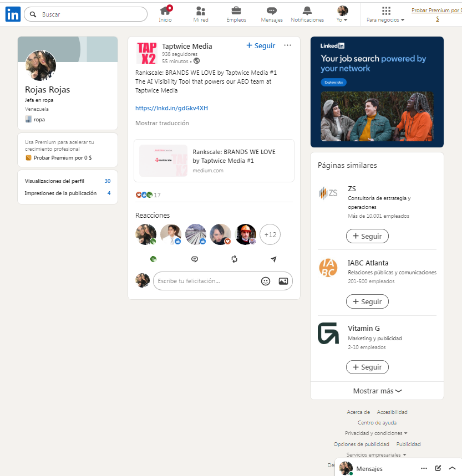Viewport: 462px width, 476px height.
Task: Open Mensajes in top navigation
Action: click(272, 14)
